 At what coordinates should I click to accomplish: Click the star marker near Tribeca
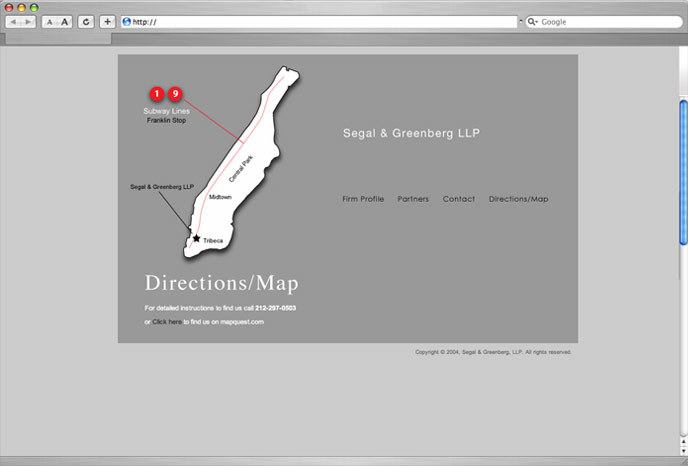pos(197,238)
